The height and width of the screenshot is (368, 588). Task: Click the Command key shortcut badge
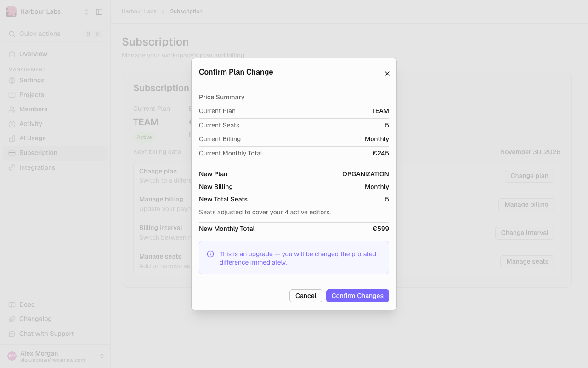89,34
